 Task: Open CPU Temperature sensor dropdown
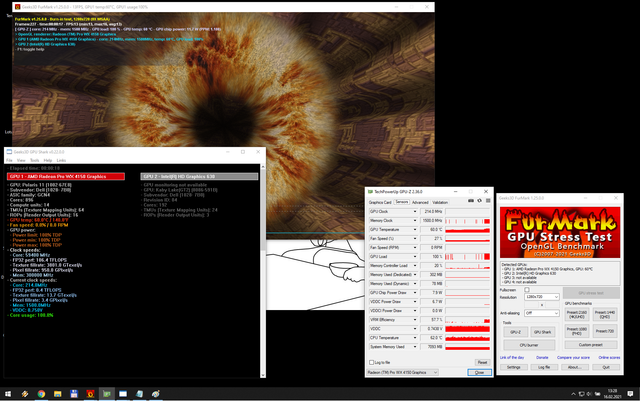pos(415,338)
